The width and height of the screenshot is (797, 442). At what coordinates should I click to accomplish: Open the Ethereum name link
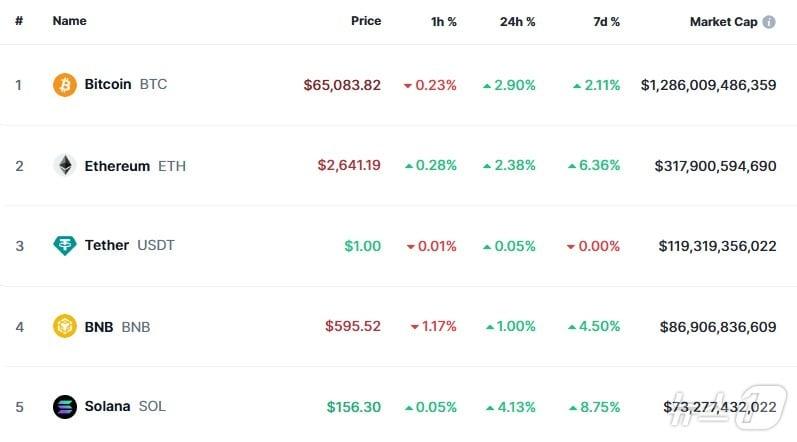pyautogui.click(x=117, y=166)
